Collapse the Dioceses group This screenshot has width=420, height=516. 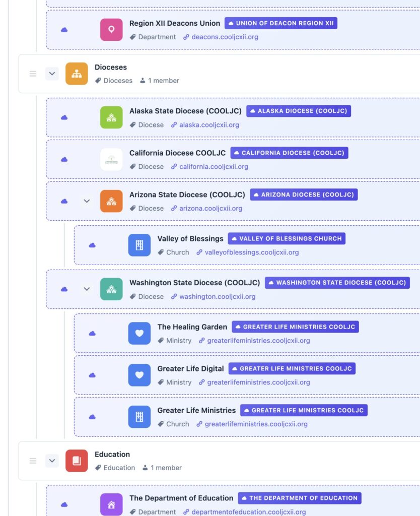click(x=52, y=74)
